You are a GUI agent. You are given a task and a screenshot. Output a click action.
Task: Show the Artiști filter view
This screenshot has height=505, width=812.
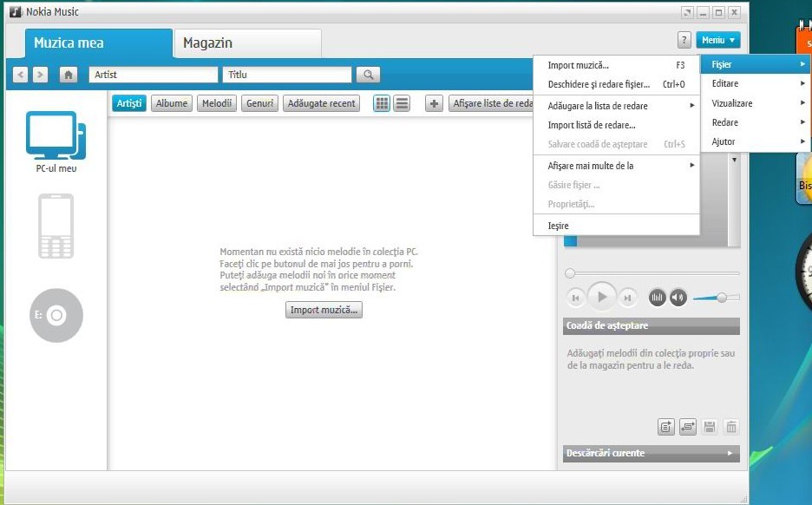coord(129,103)
